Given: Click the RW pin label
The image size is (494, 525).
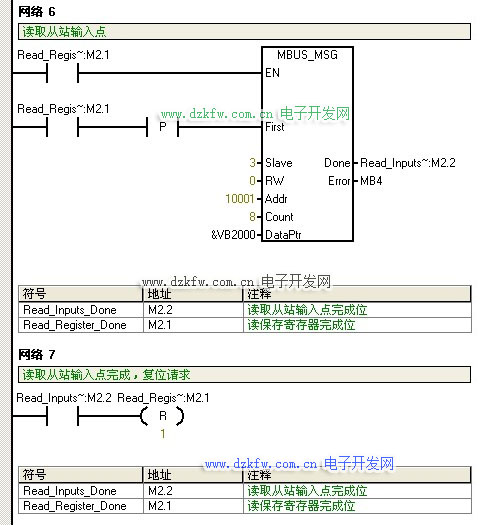Looking at the screenshot, I should [x=274, y=181].
